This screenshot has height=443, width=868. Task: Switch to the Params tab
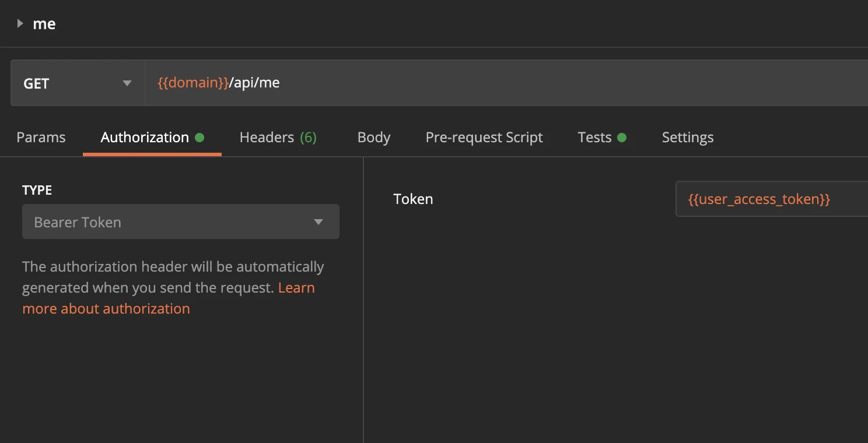pos(41,138)
